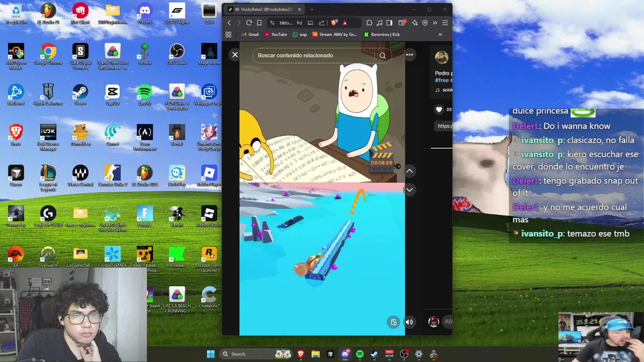The width and height of the screenshot is (644, 362).
Task: Open Terraria desktop shortcut
Action: (x=145, y=54)
